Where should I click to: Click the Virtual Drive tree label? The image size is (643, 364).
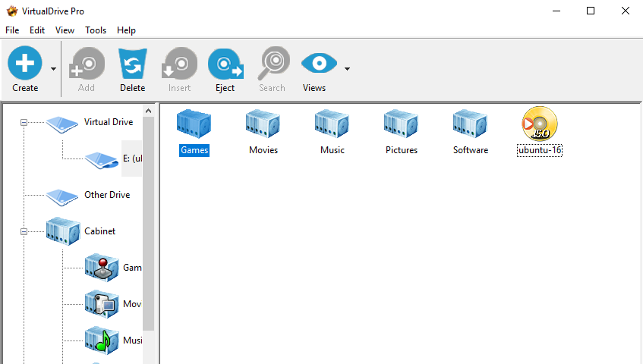[109, 122]
